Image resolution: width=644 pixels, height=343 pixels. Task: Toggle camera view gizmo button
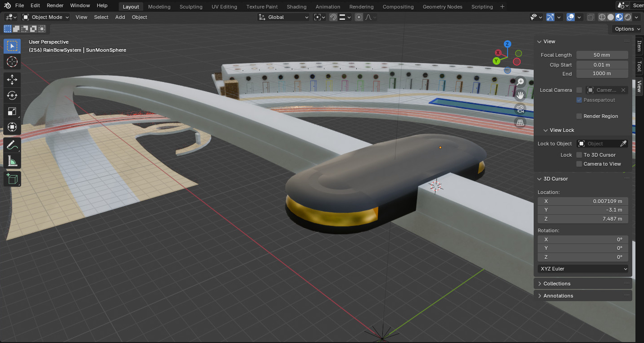[520, 108]
